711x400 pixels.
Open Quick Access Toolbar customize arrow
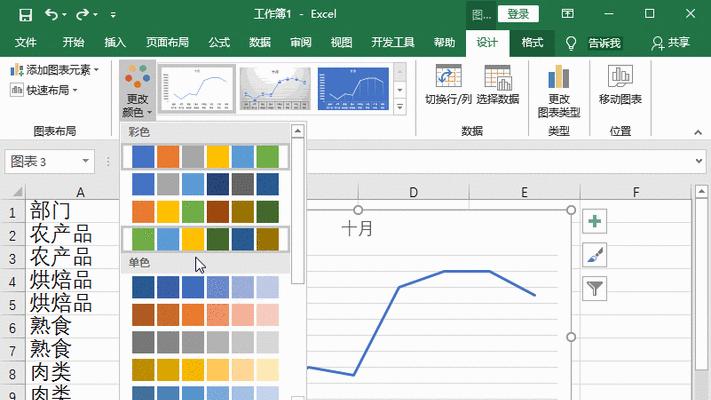(113, 15)
